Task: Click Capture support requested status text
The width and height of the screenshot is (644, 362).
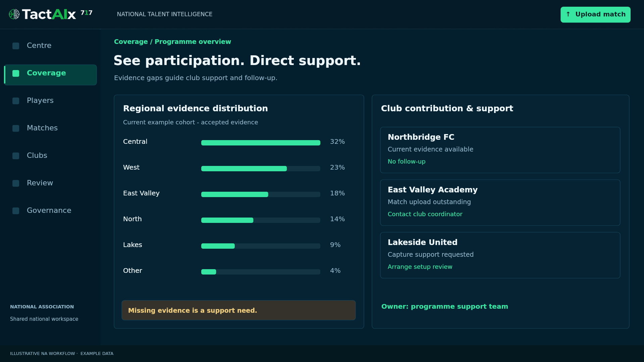Action: (431, 255)
